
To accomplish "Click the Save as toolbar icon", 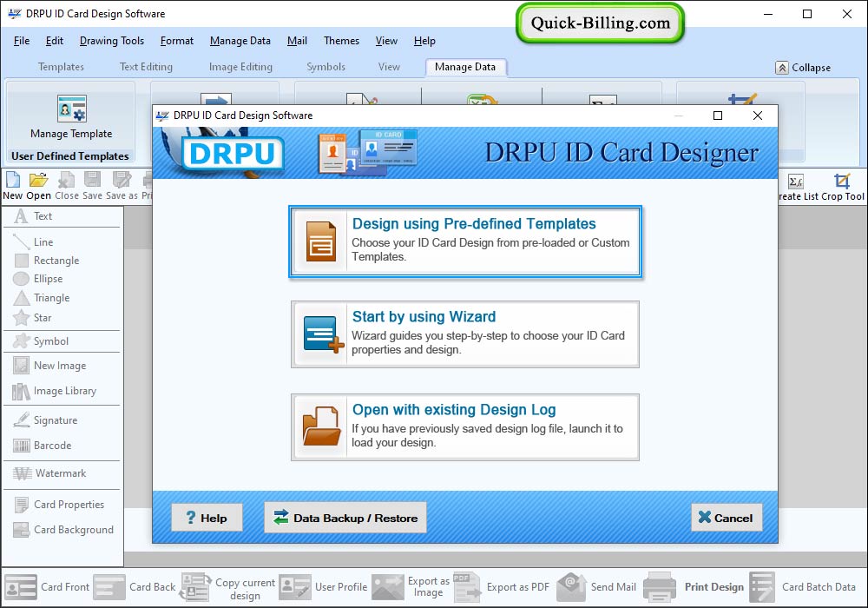I will [122, 180].
